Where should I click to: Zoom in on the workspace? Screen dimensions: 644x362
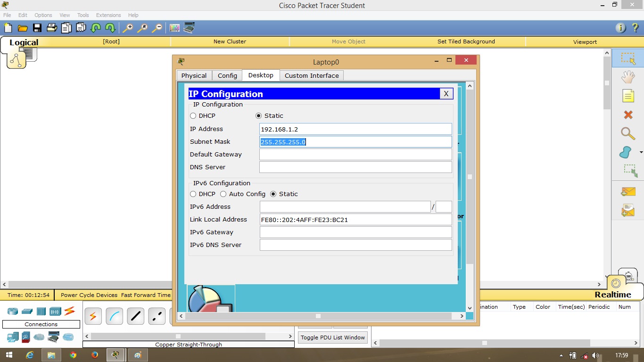click(127, 28)
